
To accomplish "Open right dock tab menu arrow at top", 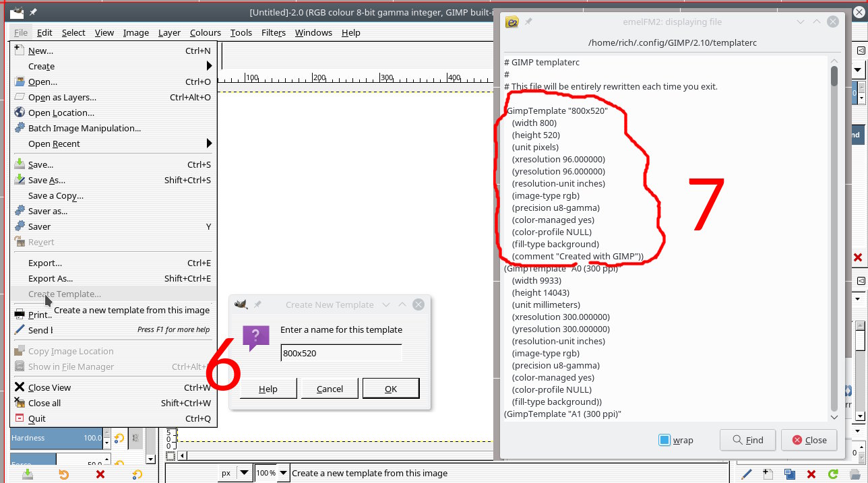I will coord(861,51).
